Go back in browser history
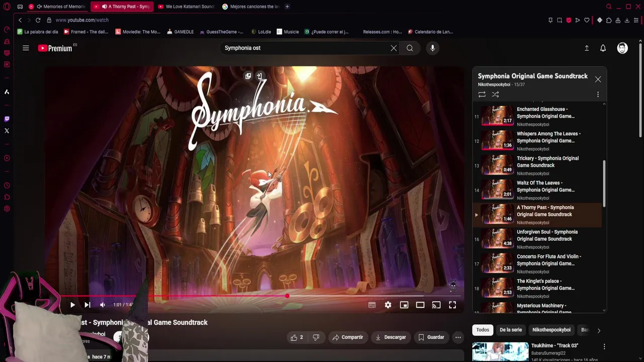The height and width of the screenshot is (362, 644). coord(20,20)
